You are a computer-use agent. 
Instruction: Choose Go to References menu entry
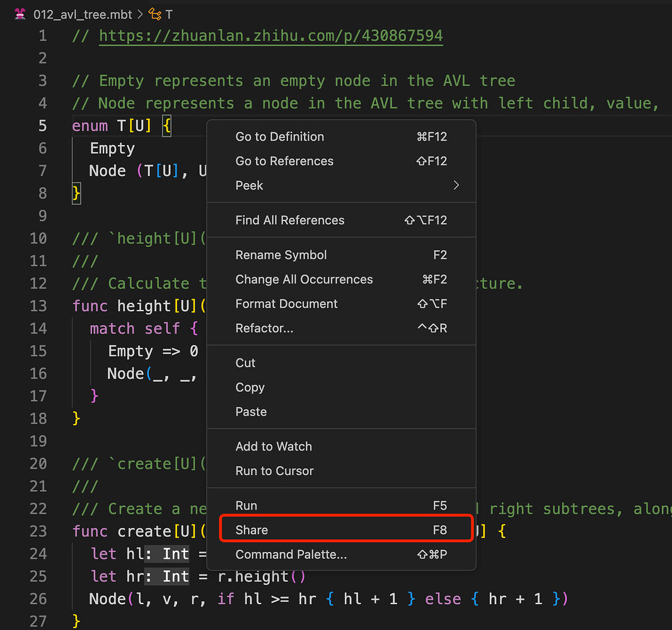[284, 161]
